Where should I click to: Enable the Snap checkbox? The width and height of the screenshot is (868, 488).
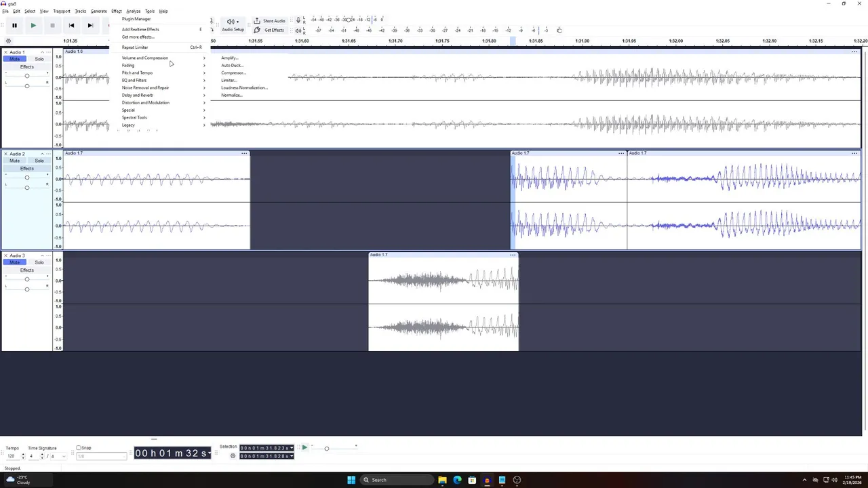pos(79,448)
